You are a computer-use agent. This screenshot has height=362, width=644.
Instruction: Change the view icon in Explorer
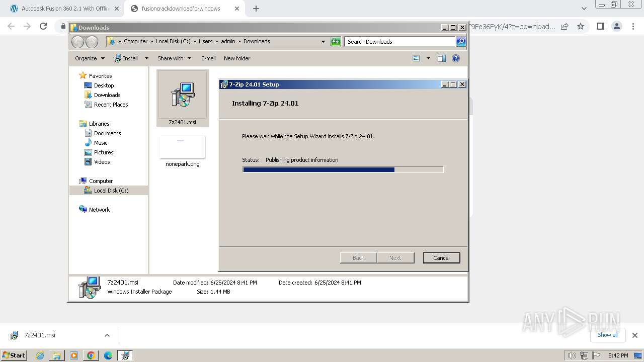[416, 58]
